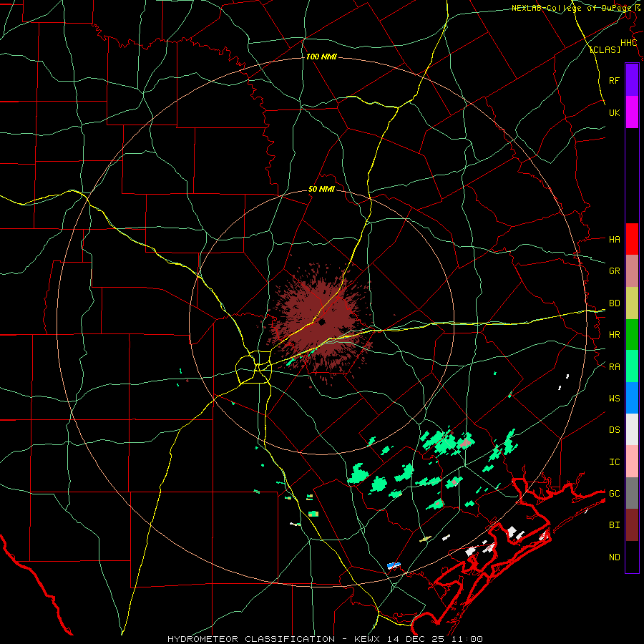The width and height of the screenshot is (644, 644).
Task: Click the DS legend label
Action: [614, 430]
